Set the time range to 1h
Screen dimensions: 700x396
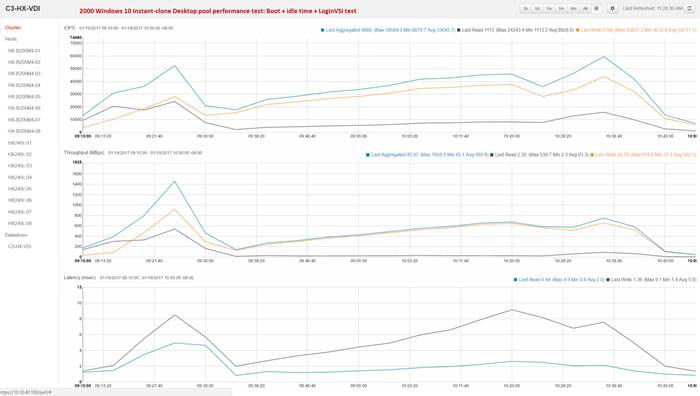pyautogui.click(x=526, y=8)
